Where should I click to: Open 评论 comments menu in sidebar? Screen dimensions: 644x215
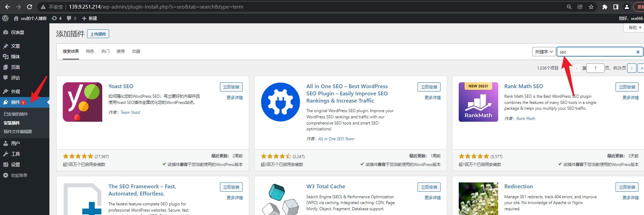click(x=25, y=78)
